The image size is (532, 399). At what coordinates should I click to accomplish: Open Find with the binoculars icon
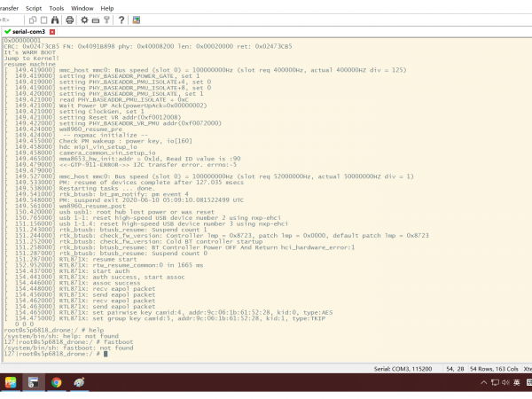tap(55, 20)
